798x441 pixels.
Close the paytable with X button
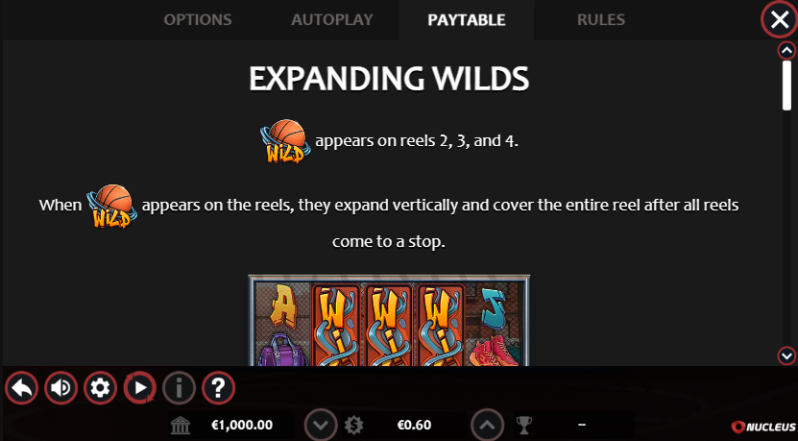coord(779,20)
